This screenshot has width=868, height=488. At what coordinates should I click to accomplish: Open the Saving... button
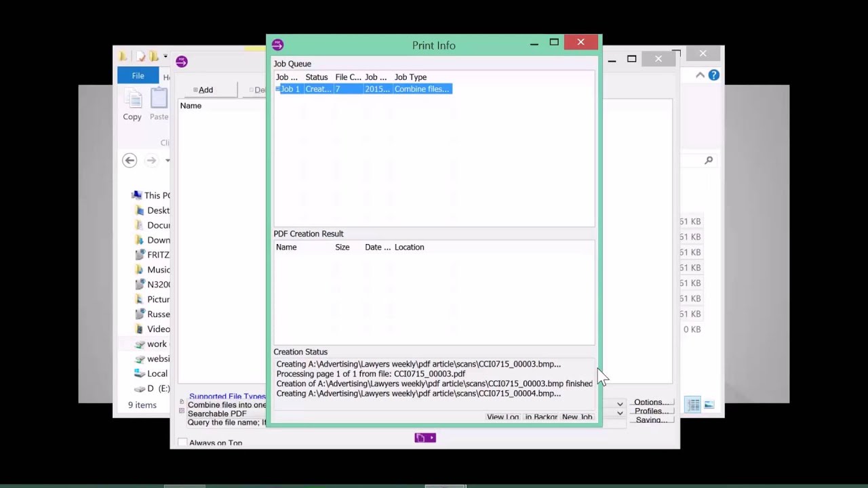(x=652, y=420)
